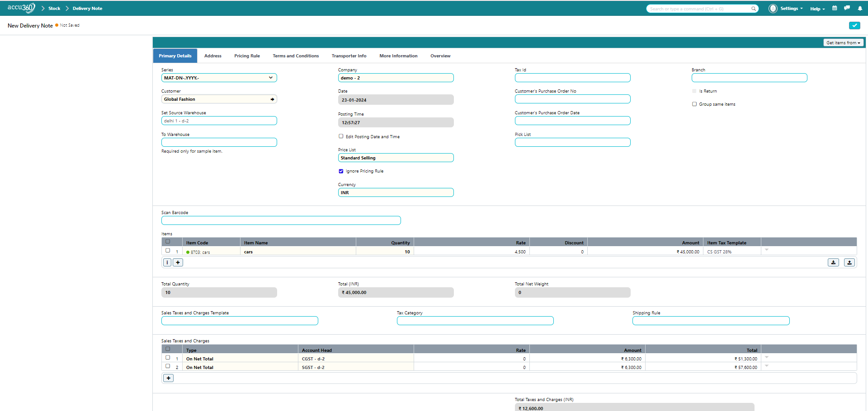Save with the blue checkmark button
This screenshot has width=868, height=411.
854,25
